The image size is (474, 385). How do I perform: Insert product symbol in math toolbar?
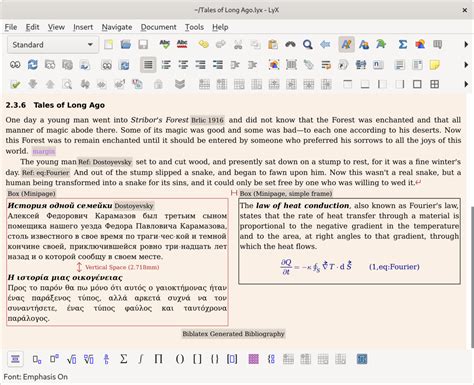click(158, 359)
